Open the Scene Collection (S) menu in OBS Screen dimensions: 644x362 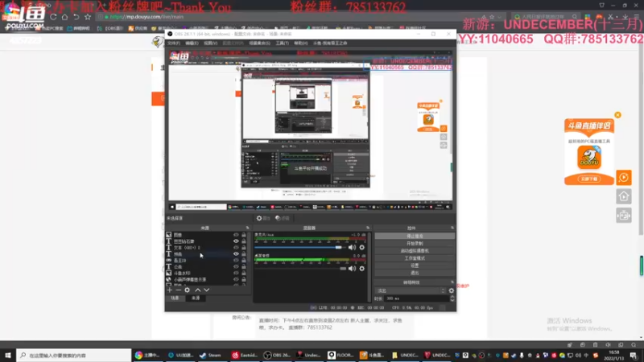259,43
